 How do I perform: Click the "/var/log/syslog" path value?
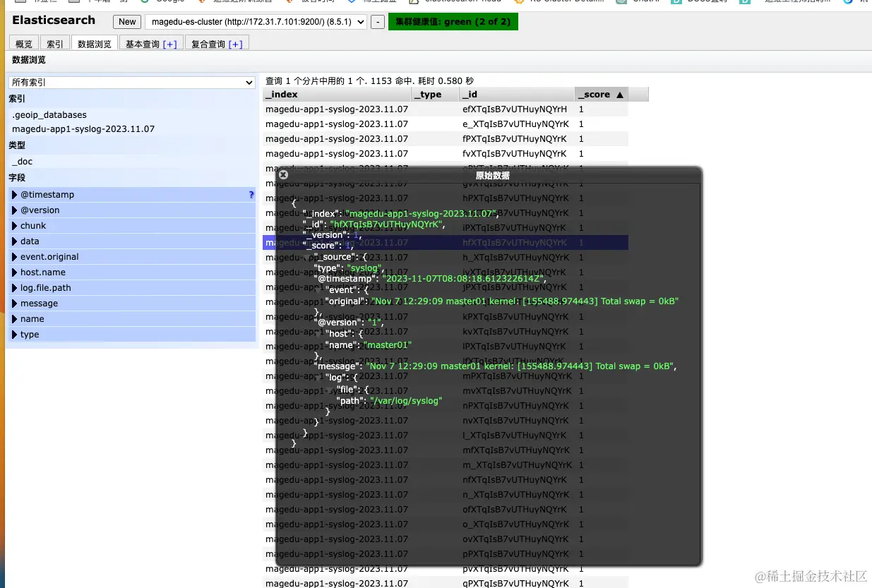pos(406,401)
